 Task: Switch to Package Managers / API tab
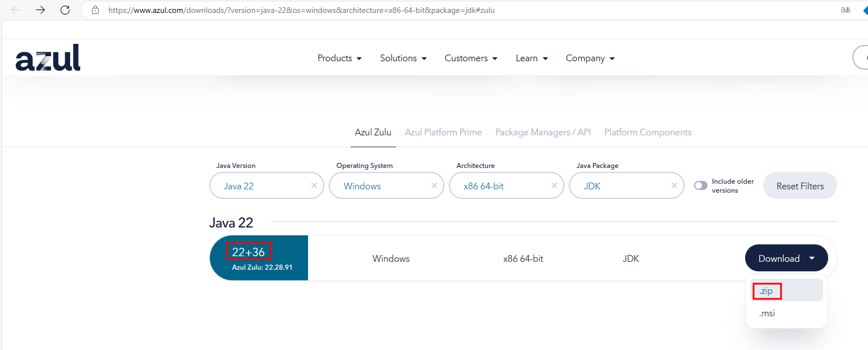tap(543, 133)
